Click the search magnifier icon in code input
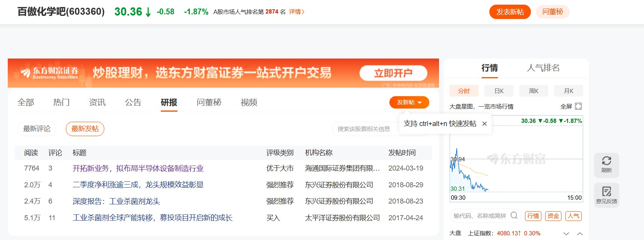This screenshot has width=644, height=240. click(x=514, y=216)
